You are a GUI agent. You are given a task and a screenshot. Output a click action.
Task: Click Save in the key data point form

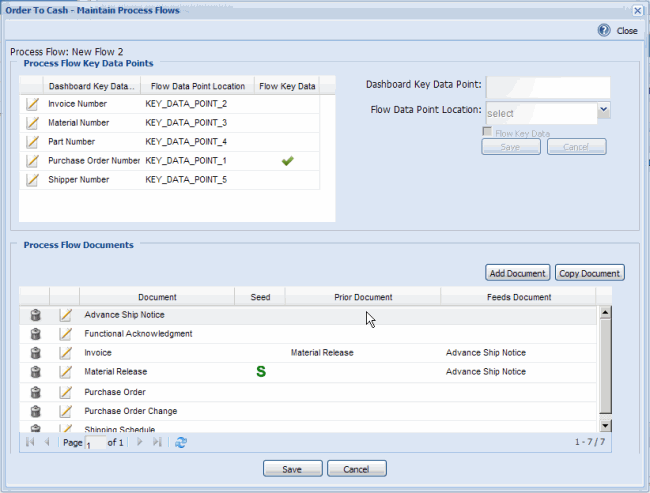click(511, 147)
